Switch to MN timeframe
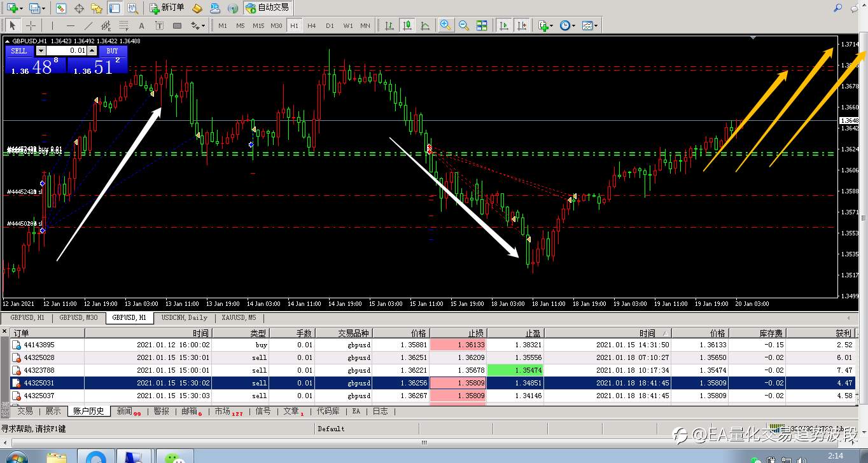 tap(365, 25)
